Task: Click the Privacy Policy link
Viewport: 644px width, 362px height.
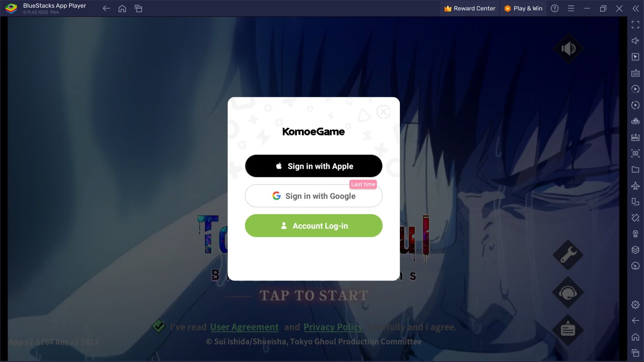Action: 333,327
